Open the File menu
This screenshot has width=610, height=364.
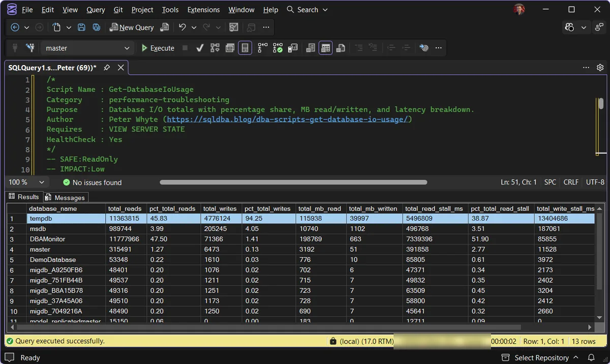(x=27, y=10)
